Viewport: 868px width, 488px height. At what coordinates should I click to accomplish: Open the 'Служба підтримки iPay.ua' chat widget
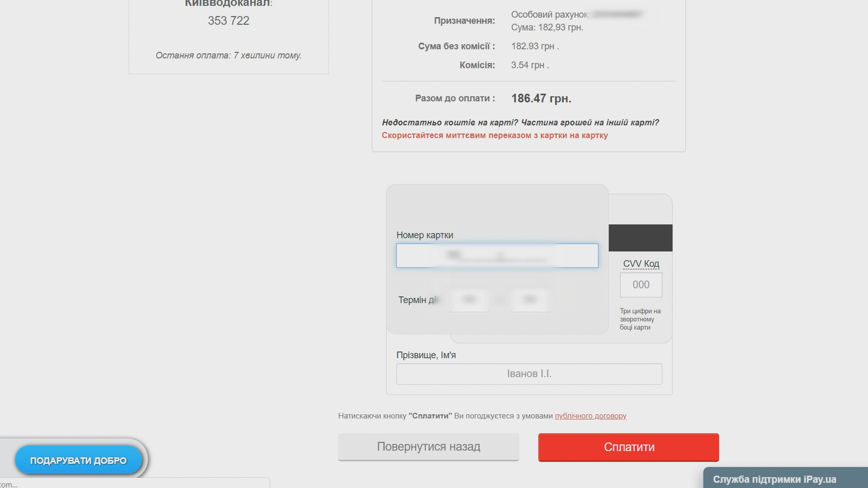(774, 479)
